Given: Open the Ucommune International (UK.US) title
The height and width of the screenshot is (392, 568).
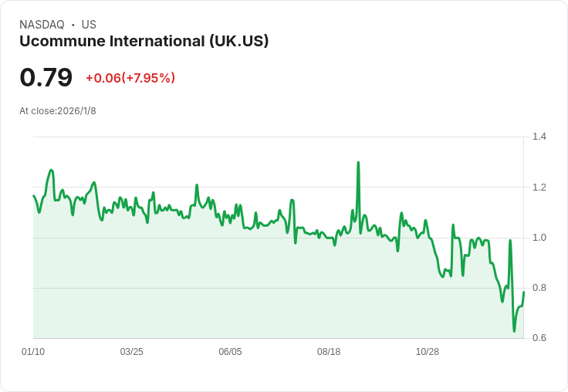Looking at the screenshot, I should pyautogui.click(x=144, y=41).
